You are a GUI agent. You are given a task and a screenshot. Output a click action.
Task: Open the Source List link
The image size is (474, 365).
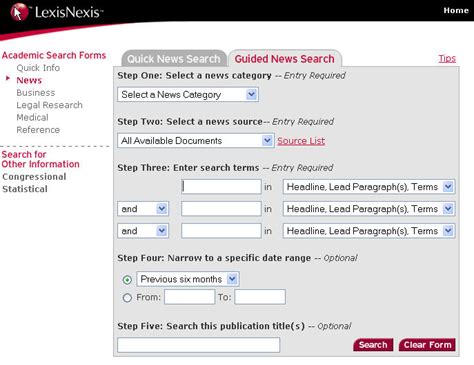[x=301, y=141]
